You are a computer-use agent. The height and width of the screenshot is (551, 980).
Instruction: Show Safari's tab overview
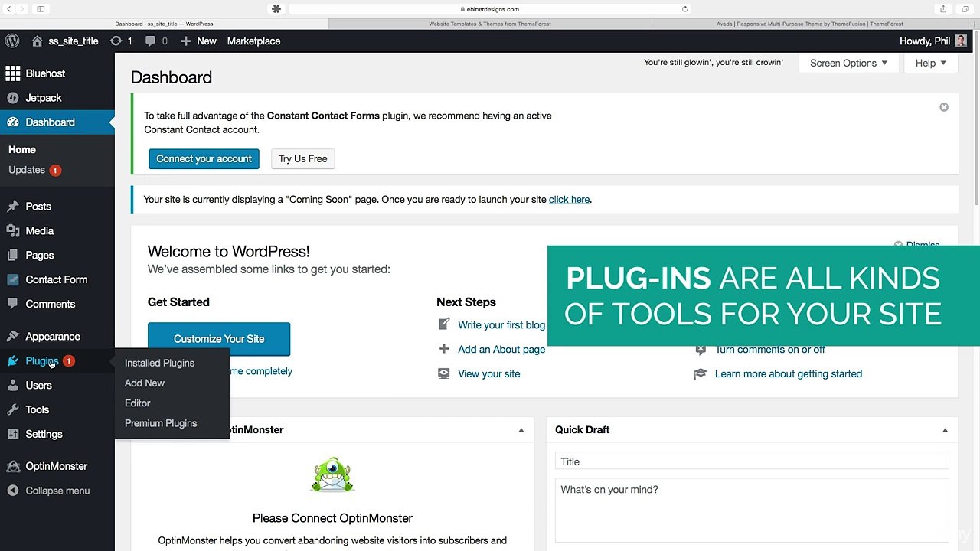965,9
